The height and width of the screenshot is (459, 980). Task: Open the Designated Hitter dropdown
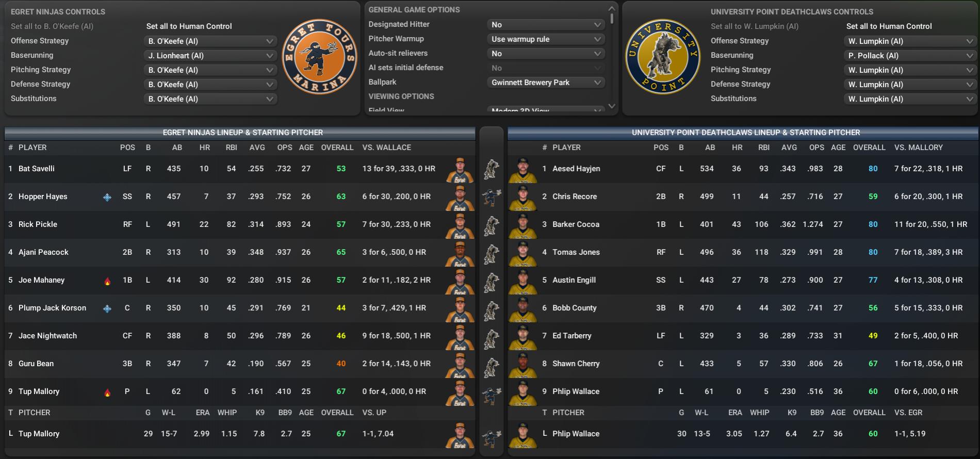545,25
